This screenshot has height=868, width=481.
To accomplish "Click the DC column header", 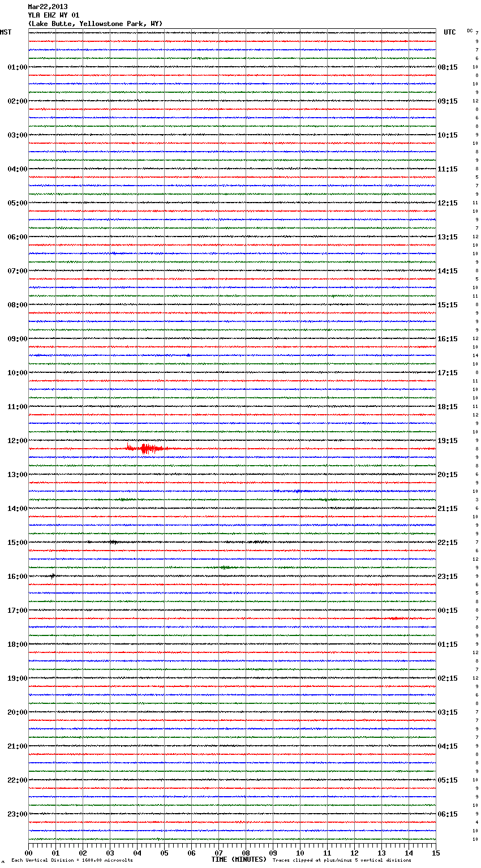I will (470, 31).
